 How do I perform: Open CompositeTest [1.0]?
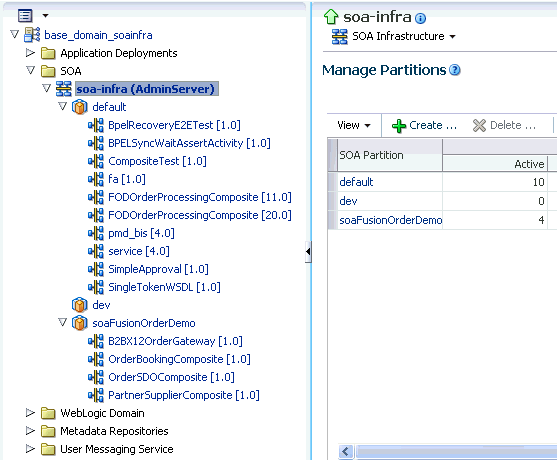click(157, 161)
